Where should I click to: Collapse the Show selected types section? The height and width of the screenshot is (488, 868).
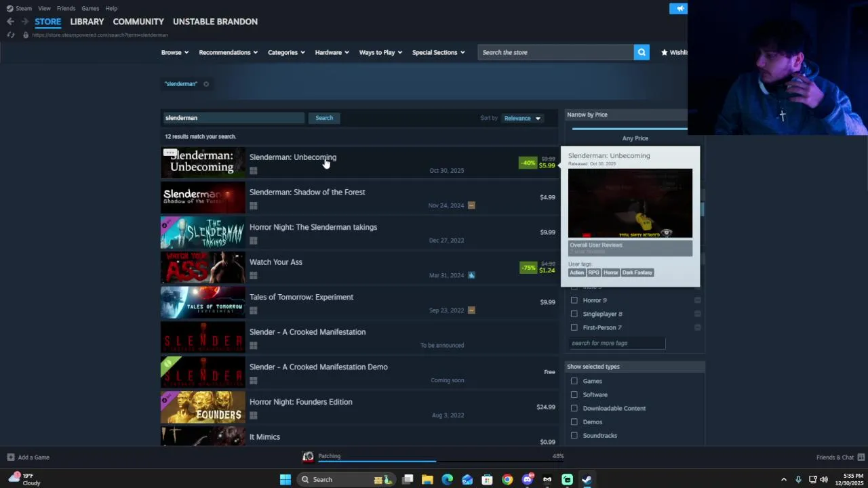[635, 367]
